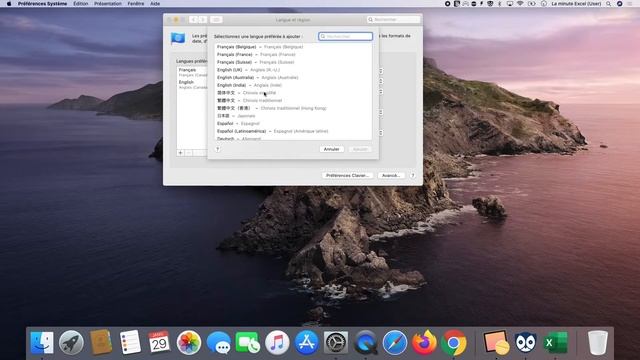
Task: Open the picture-and-coin app icon in Dock
Action: [496, 342]
